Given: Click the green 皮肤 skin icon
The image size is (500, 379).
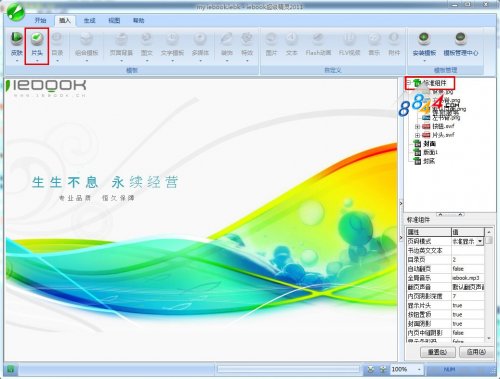Looking at the screenshot, I should (16, 44).
